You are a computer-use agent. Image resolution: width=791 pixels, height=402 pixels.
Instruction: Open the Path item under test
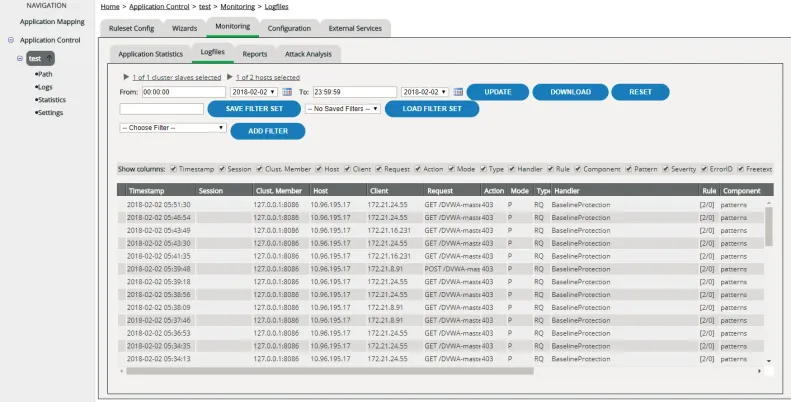tap(45, 74)
